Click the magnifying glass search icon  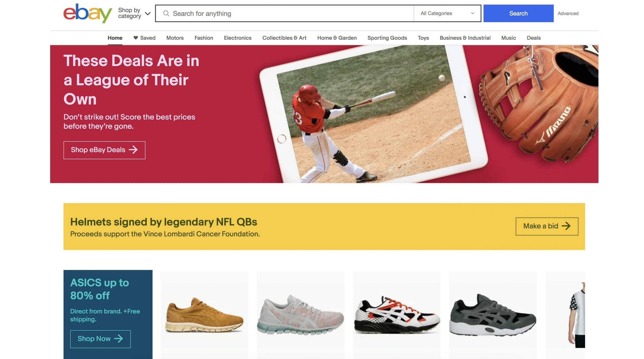coord(166,13)
